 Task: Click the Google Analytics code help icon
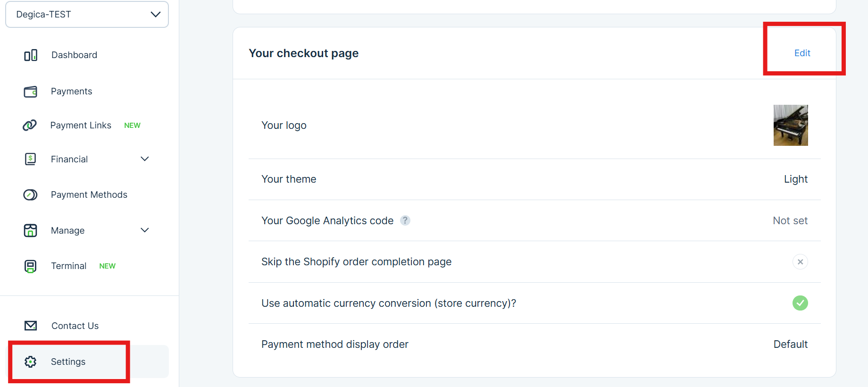click(x=405, y=220)
